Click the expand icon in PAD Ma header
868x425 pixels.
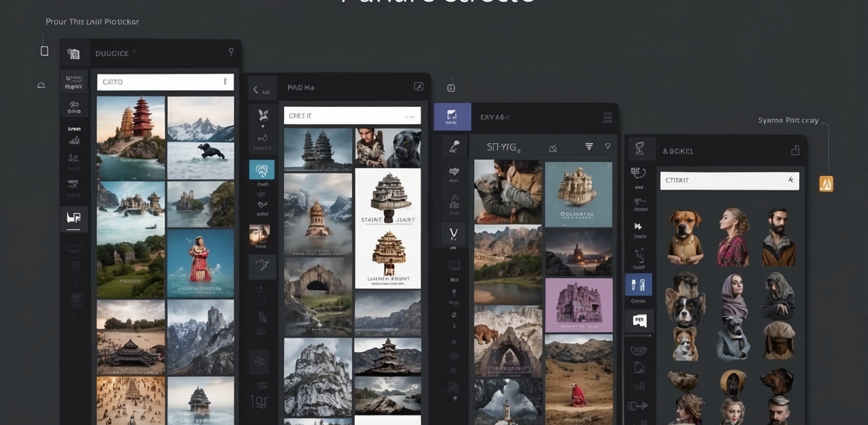coord(419,86)
